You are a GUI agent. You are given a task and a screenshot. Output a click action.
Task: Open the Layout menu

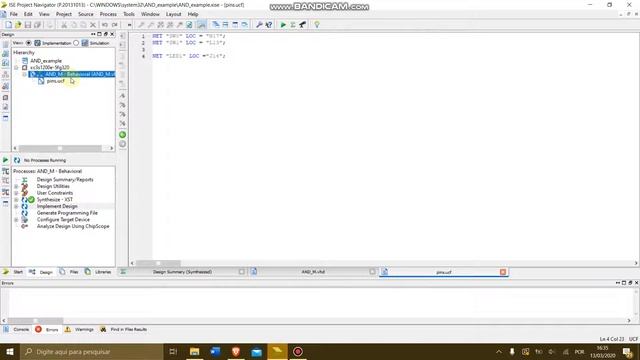173,14
